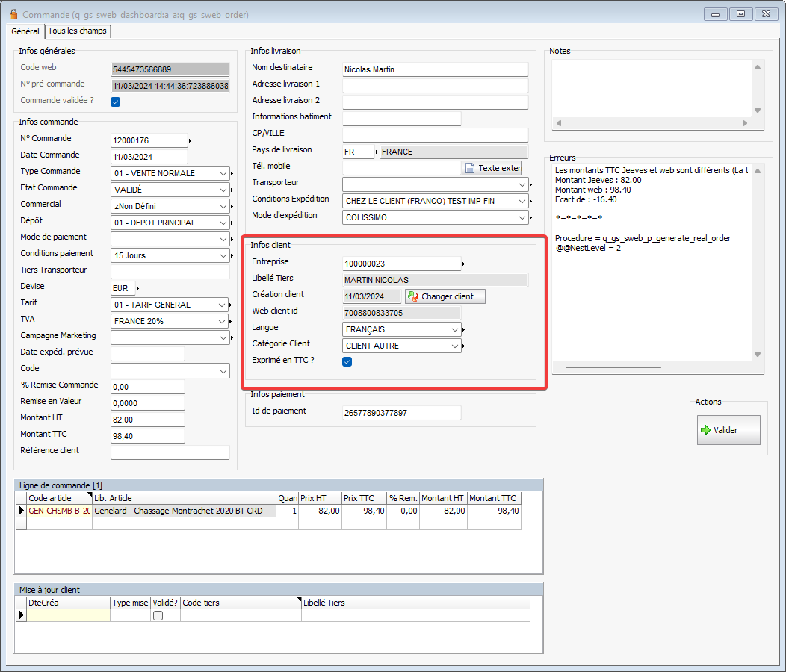Click the green arrow Valider icon
Image resolution: width=786 pixels, height=672 pixels.
tap(705, 430)
